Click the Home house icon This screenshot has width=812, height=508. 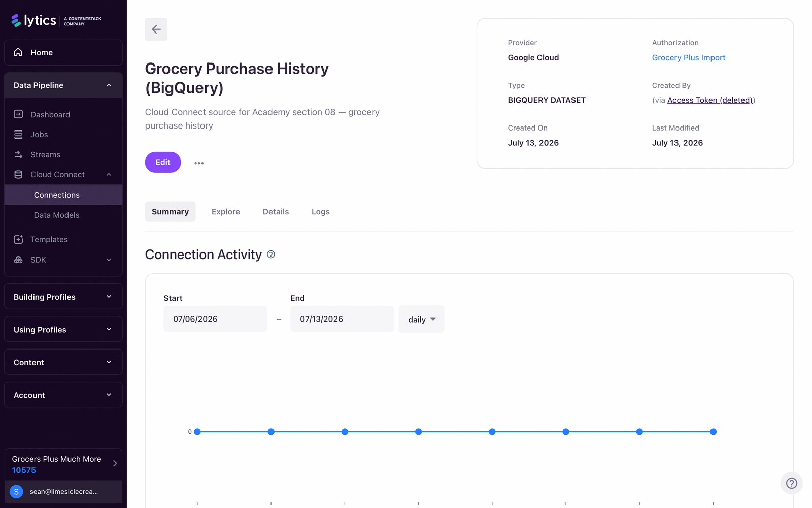[18, 52]
